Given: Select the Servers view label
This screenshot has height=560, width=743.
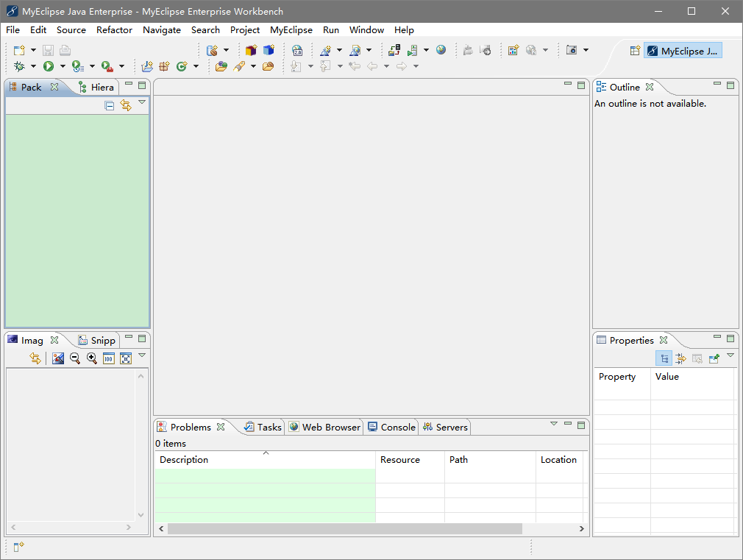Looking at the screenshot, I should [450, 427].
